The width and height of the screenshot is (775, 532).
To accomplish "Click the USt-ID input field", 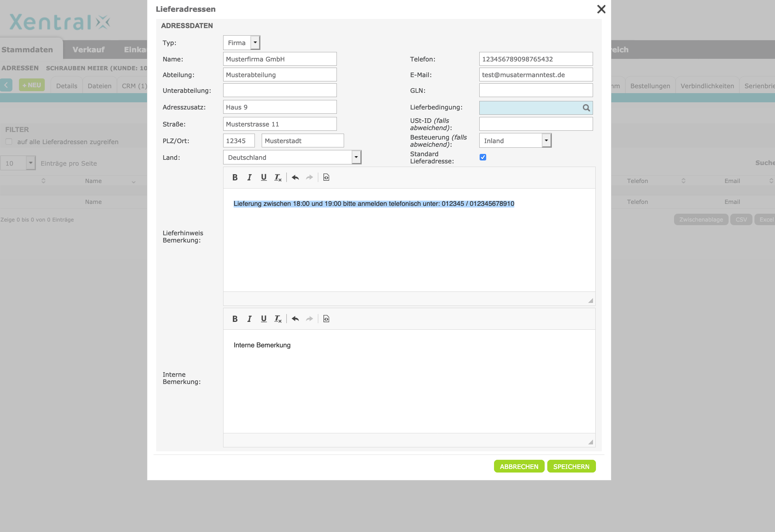I will (x=536, y=124).
